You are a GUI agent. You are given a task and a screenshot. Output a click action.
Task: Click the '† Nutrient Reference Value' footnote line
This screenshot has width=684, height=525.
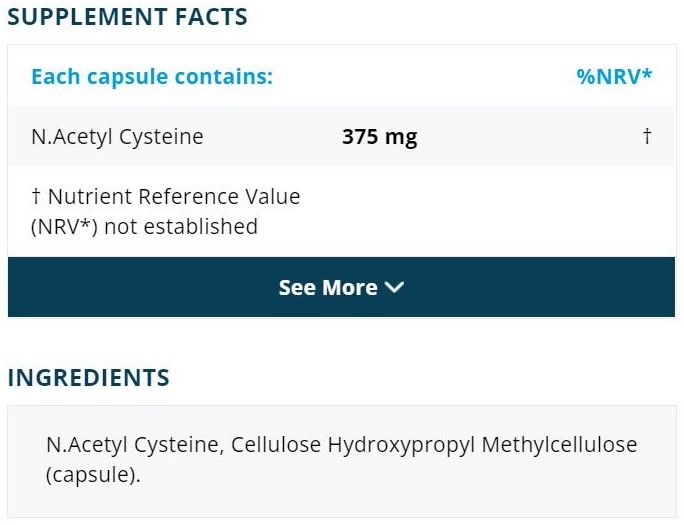point(165,196)
